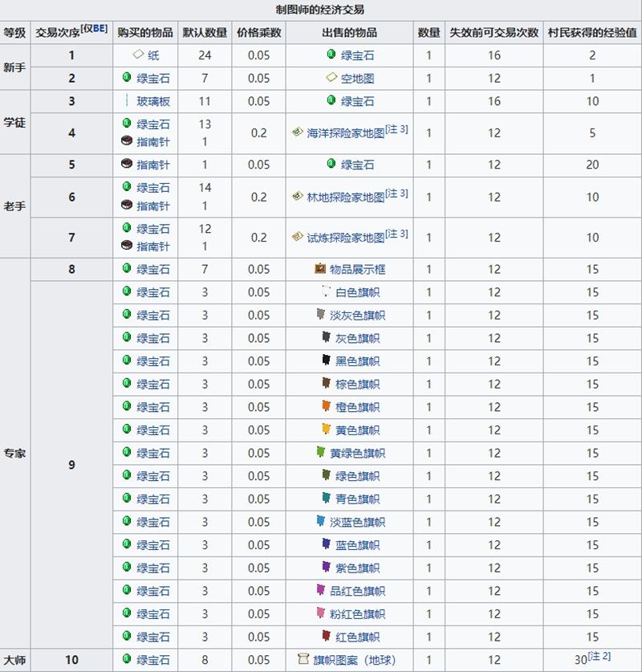Click the red banner icon beside 红色旗帜
The height and width of the screenshot is (672, 642).
coord(326,636)
